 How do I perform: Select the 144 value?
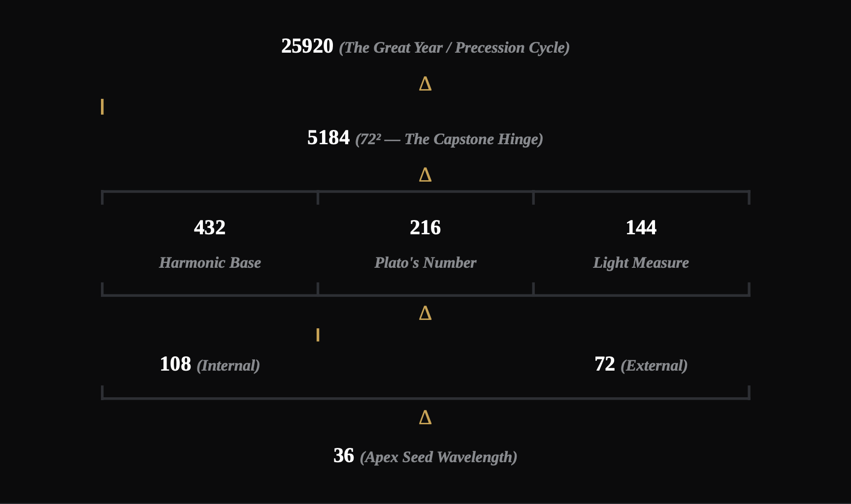pos(641,227)
